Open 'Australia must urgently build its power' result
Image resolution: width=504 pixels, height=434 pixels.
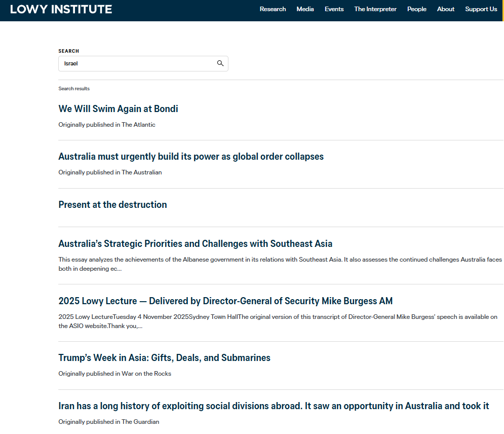point(191,157)
